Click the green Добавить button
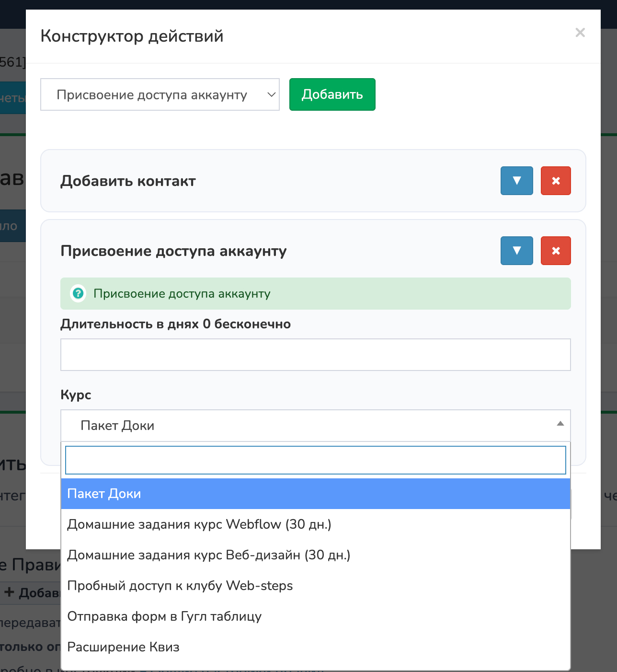Image resolution: width=617 pixels, height=672 pixels. pos(332,94)
